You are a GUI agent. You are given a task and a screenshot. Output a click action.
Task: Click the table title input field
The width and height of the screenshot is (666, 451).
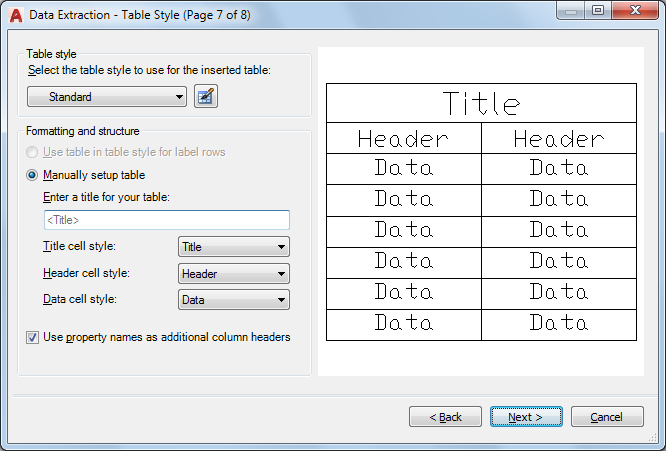point(166,220)
